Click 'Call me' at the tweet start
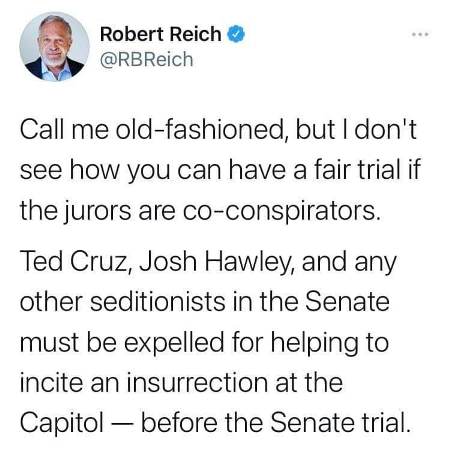The width and height of the screenshot is (450, 451). click(x=64, y=129)
